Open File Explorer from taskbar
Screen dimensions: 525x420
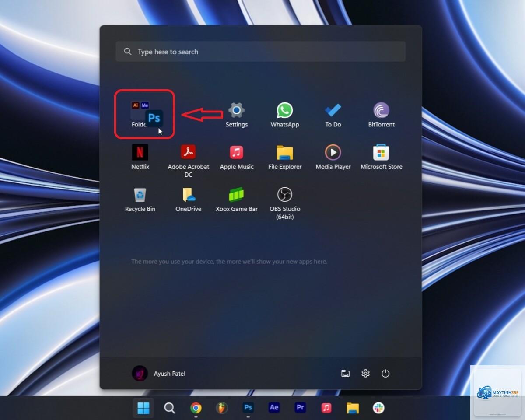(353, 408)
